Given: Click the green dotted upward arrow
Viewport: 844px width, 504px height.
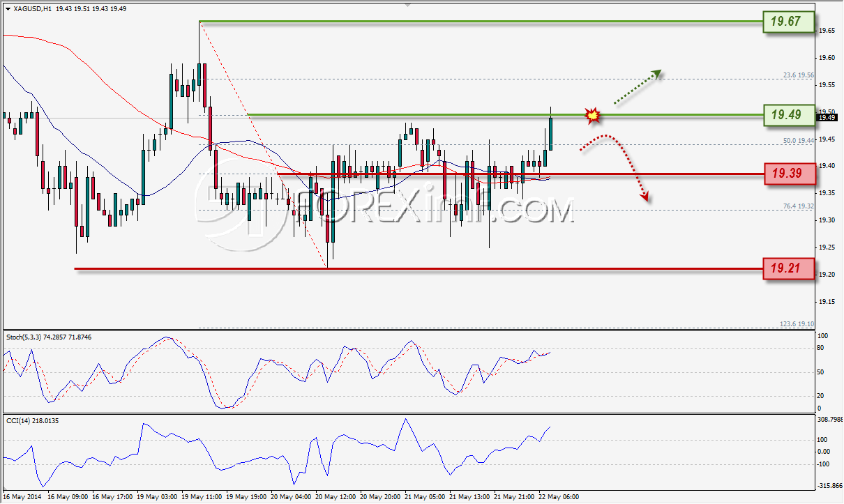Looking at the screenshot, I should [638, 87].
